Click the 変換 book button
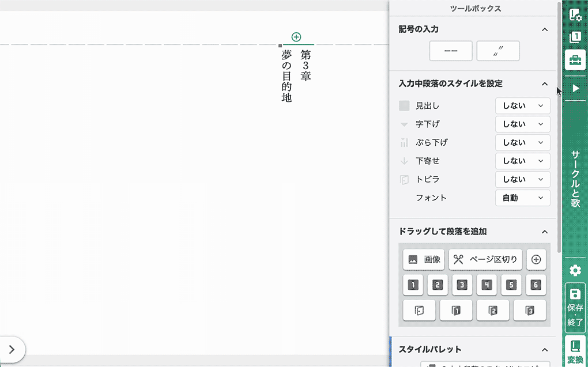Image resolution: width=588 pixels, height=367 pixels. tap(575, 351)
